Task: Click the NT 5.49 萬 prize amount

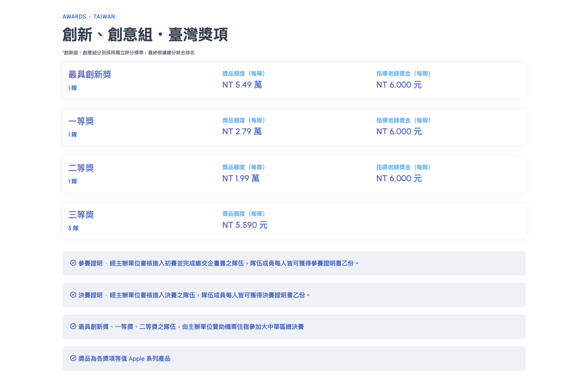Action: [x=242, y=85]
